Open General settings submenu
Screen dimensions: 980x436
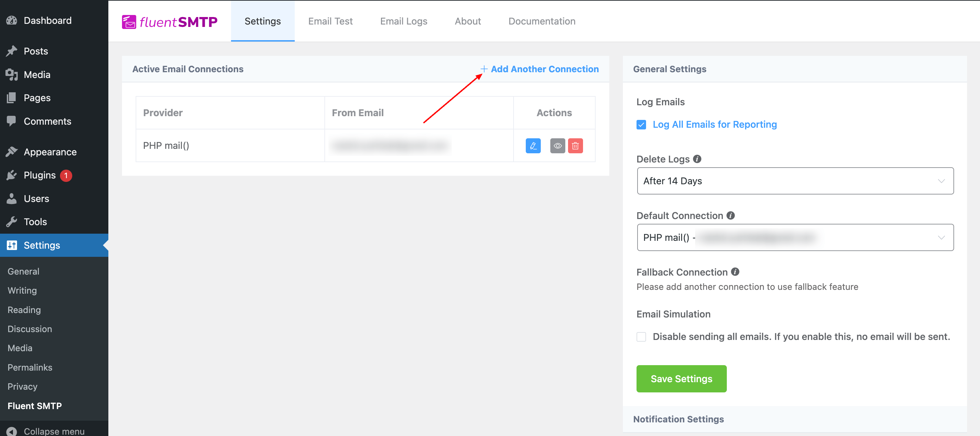pyautogui.click(x=23, y=271)
